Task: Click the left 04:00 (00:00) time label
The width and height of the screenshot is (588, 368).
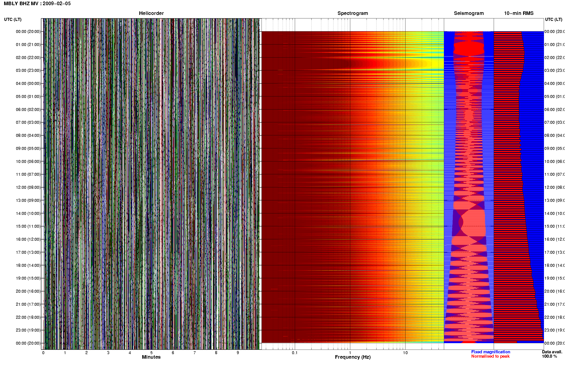Action: [28, 83]
